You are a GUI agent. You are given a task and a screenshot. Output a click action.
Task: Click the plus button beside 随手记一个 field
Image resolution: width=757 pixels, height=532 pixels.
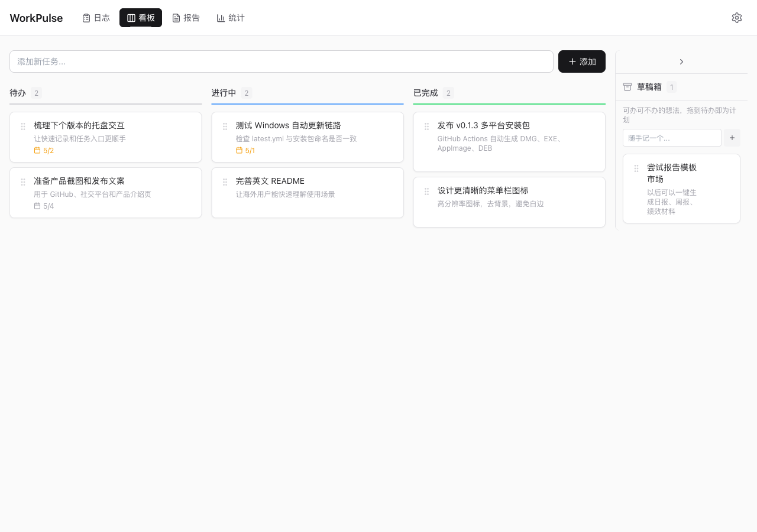point(732,138)
